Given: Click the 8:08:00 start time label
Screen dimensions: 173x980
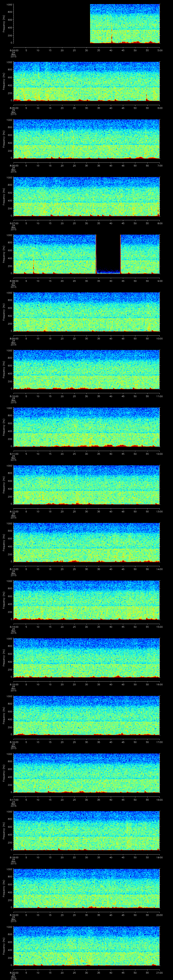Looking at the screenshot, I should pos(13,281).
